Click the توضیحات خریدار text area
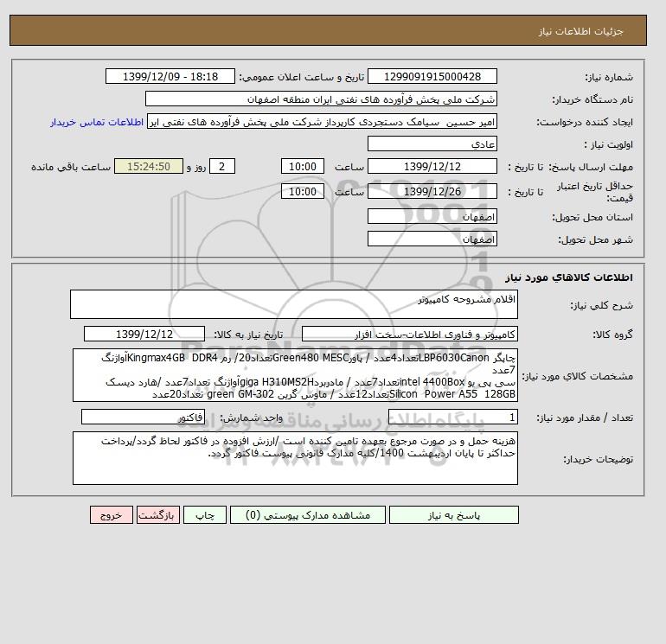666x644 pixels. 295,458
